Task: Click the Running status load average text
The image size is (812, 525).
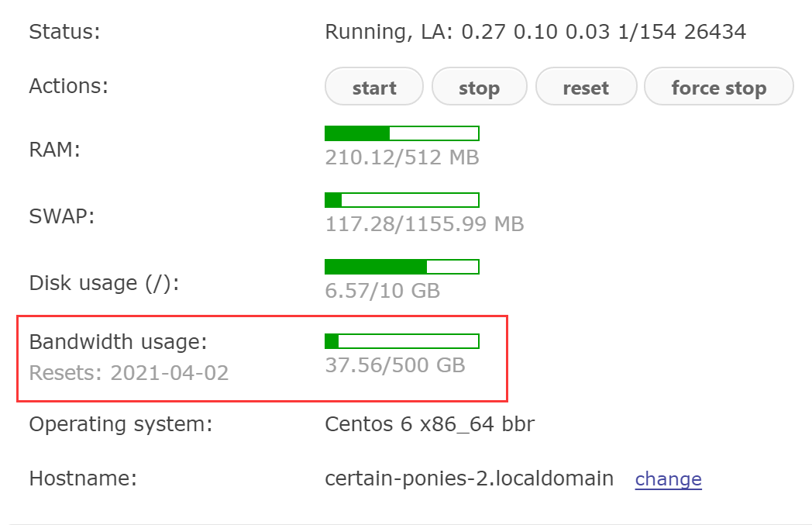Action: [535, 33]
